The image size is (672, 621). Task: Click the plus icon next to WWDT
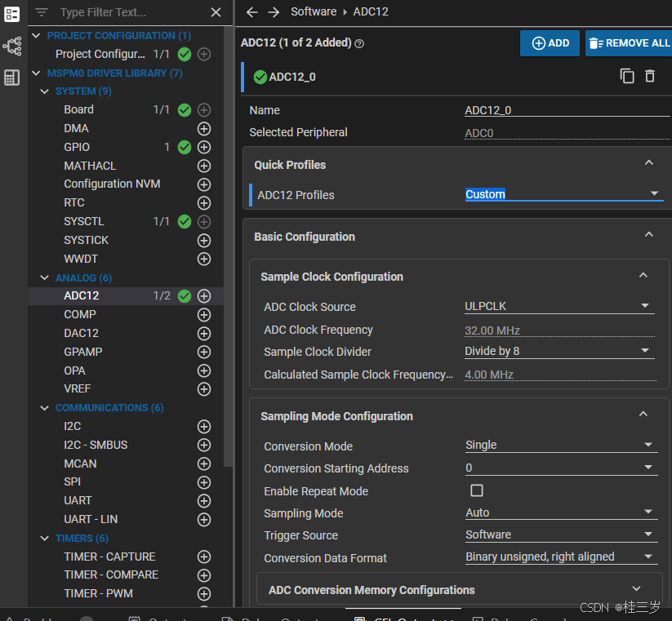click(204, 259)
